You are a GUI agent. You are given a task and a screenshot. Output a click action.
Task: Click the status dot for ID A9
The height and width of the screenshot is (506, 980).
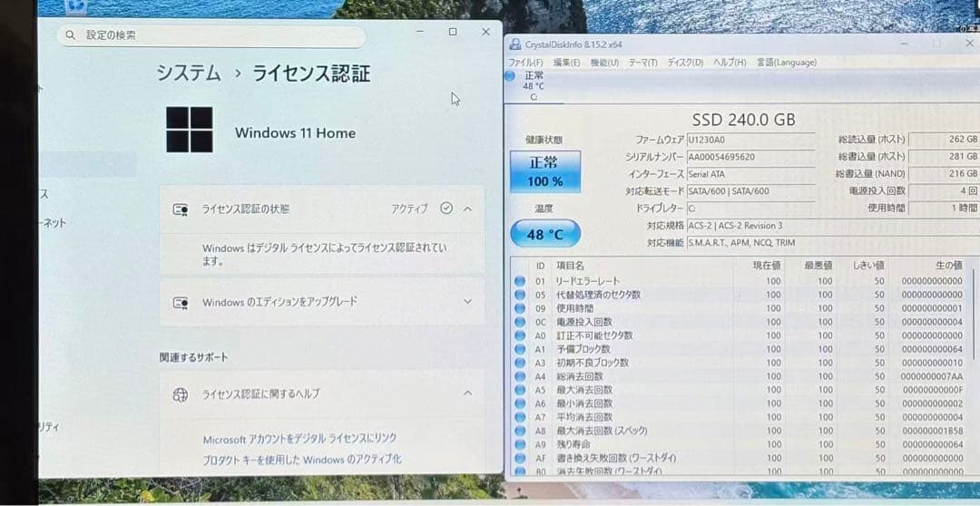(x=520, y=444)
